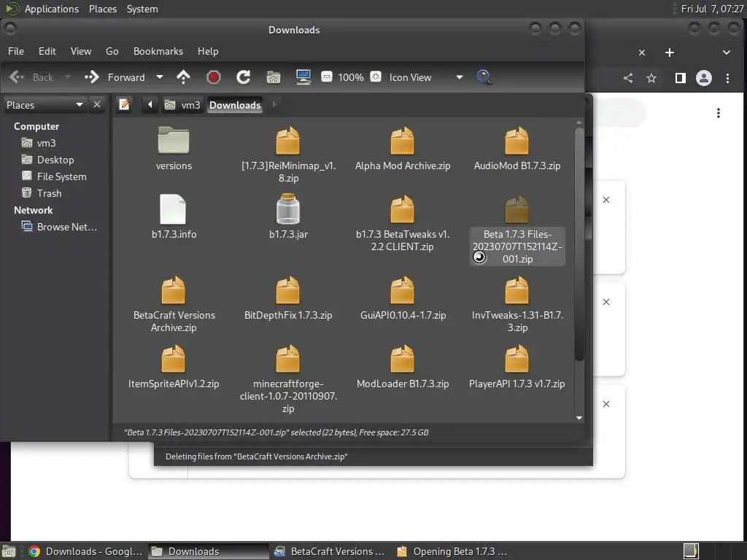747x560 pixels.
Task: Expand the Forward history dropdown arrow
Action: coord(160,77)
